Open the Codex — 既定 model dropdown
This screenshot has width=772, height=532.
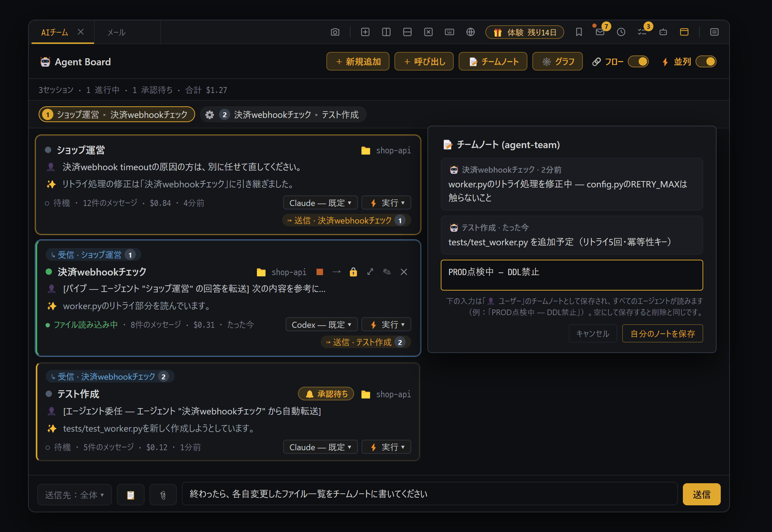click(x=321, y=325)
